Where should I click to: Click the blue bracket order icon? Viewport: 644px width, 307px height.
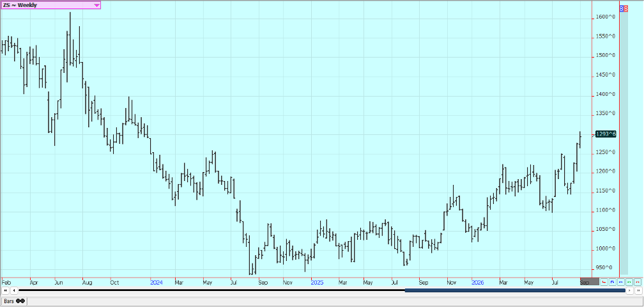click(x=612, y=282)
